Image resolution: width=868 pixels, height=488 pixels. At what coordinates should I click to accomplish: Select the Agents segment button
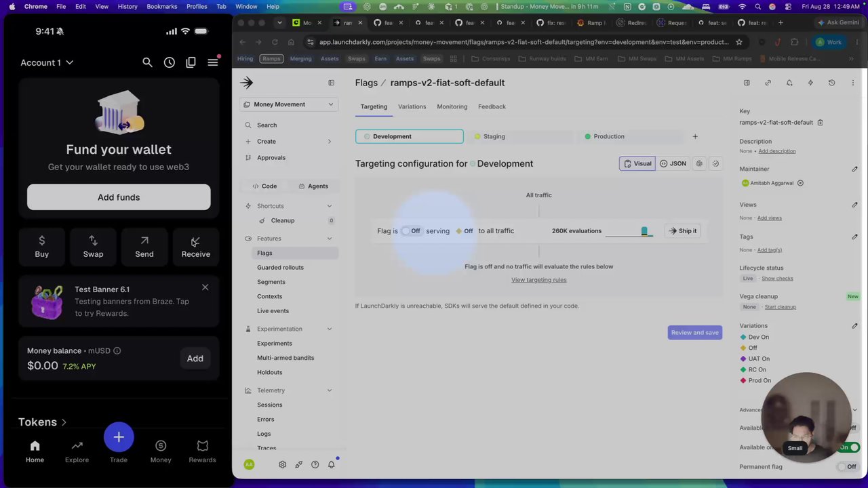tap(313, 186)
